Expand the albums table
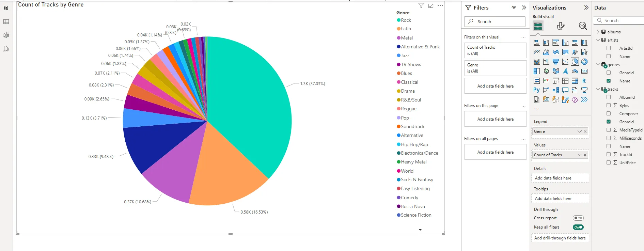Viewport: 644px width, 251px height. [598, 32]
